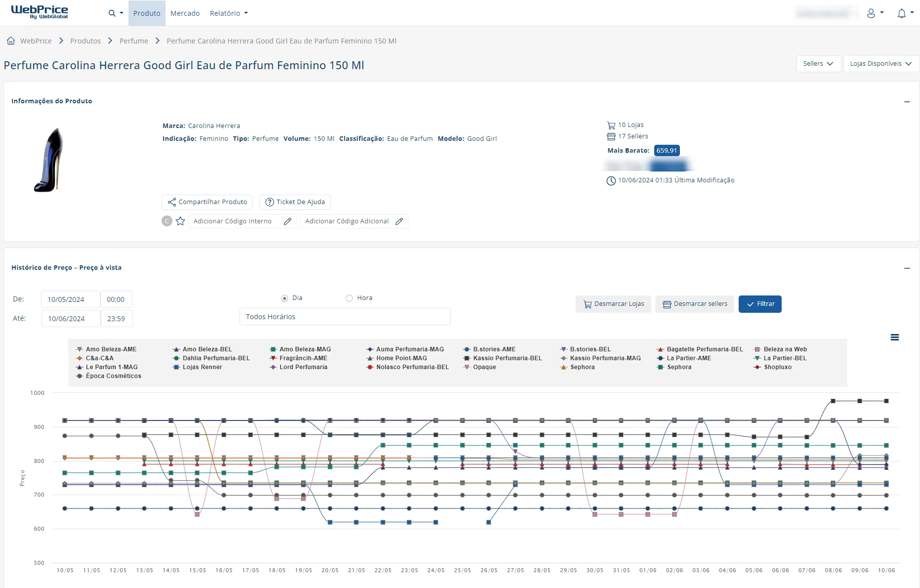Image resolution: width=920 pixels, height=588 pixels.
Task: Click the cart icon next to 10 Lojas
Action: [611, 125]
